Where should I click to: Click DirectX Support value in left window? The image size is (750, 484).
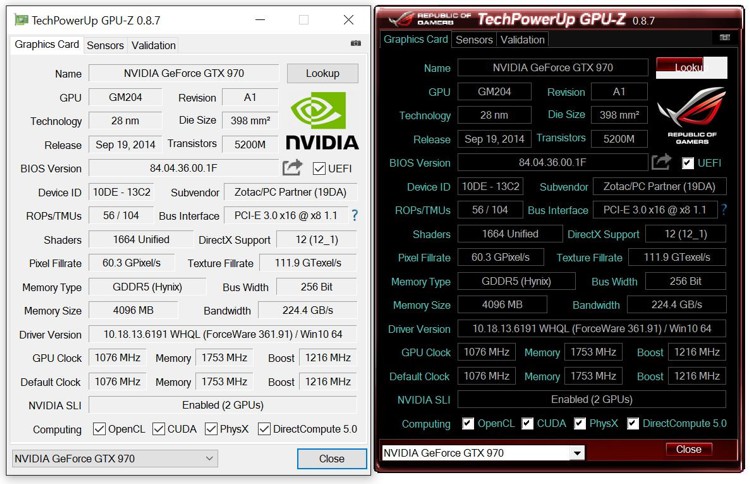317,239
